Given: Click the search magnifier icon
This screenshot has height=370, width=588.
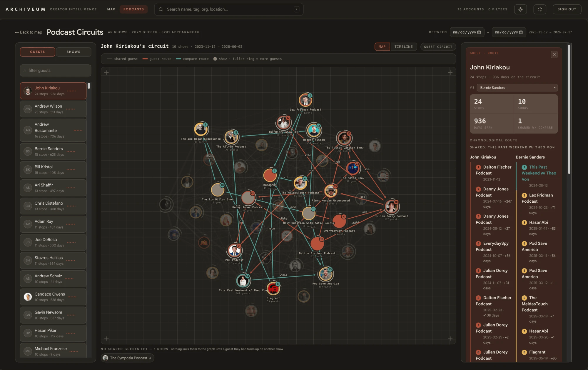Looking at the screenshot, I should point(161,9).
